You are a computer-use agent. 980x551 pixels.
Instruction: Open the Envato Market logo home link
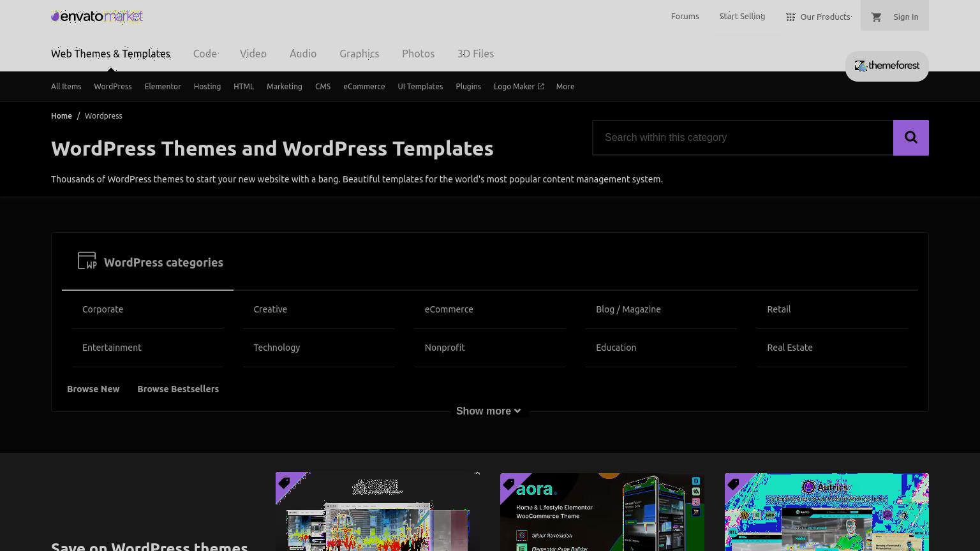coord(97,17)
